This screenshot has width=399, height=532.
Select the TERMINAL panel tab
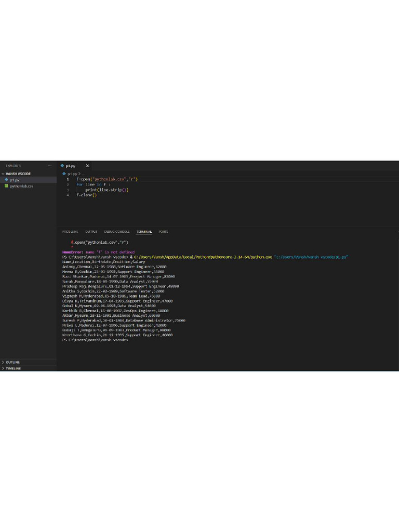pos(144,232)
